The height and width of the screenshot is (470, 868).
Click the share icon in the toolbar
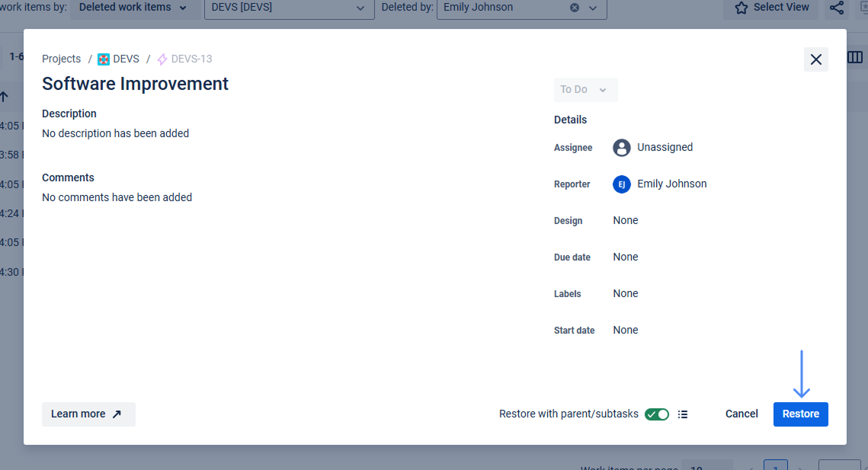pyautogui.click(x=836, y=8)
